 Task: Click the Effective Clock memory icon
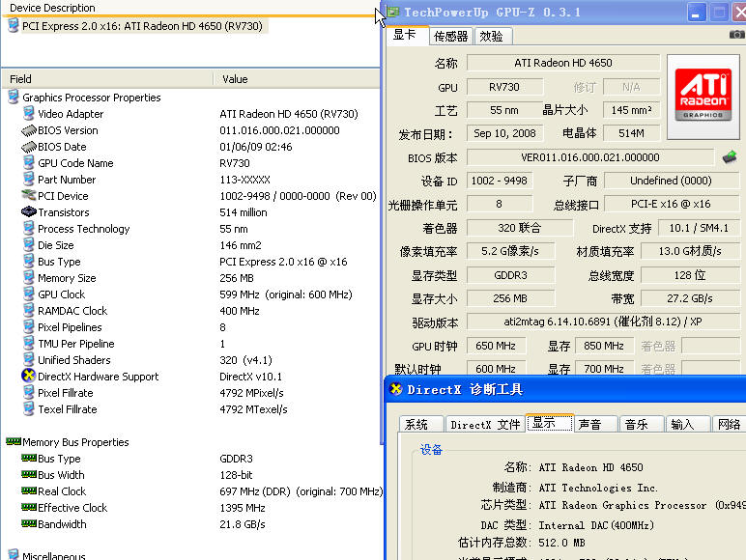coord(29,507)
